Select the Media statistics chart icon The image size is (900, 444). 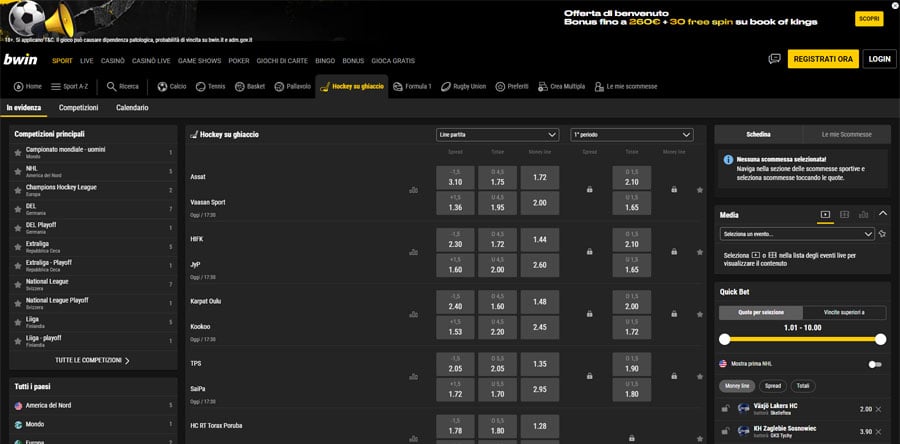(864, 215)
